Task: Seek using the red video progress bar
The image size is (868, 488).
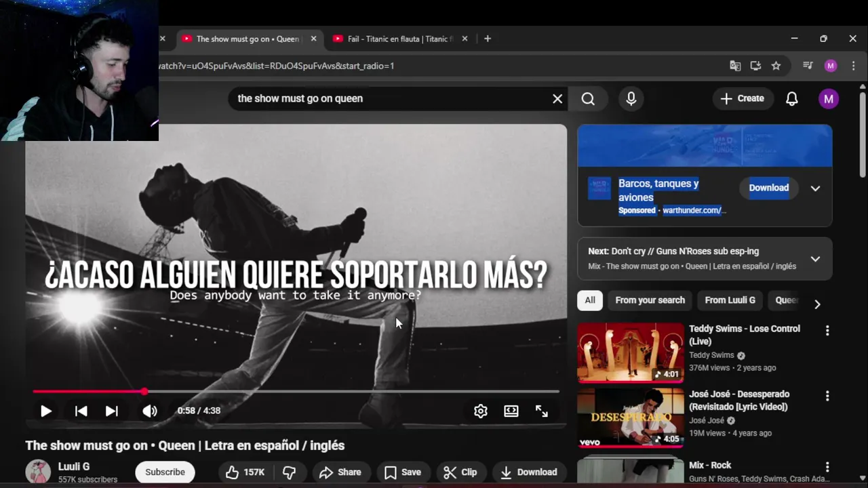Action: 296,391
